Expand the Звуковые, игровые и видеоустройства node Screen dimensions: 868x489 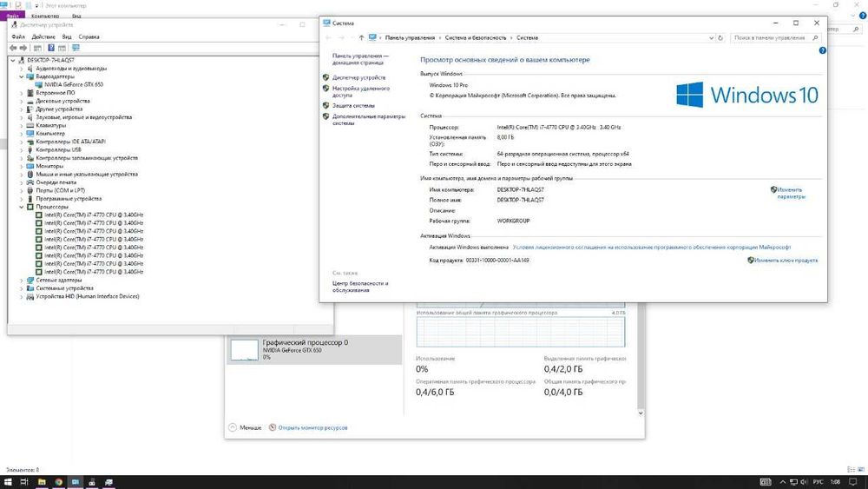point(22,117)
